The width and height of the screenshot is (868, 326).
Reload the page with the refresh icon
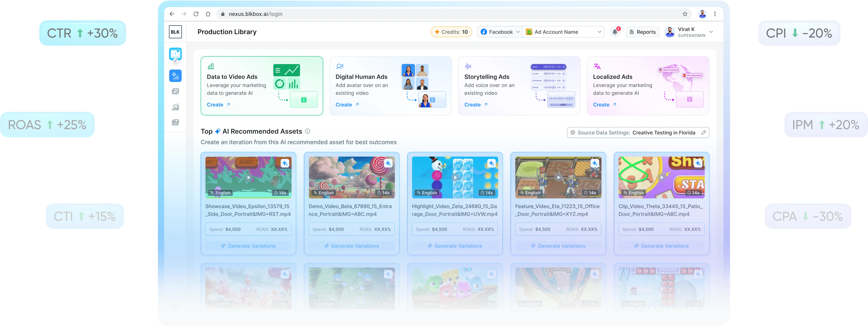(x=196, y=14)
